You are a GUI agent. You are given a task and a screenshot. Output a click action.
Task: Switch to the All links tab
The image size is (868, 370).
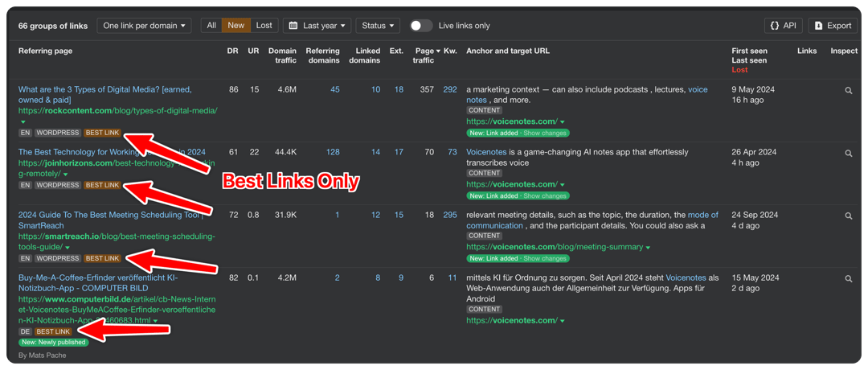point(211,26)
